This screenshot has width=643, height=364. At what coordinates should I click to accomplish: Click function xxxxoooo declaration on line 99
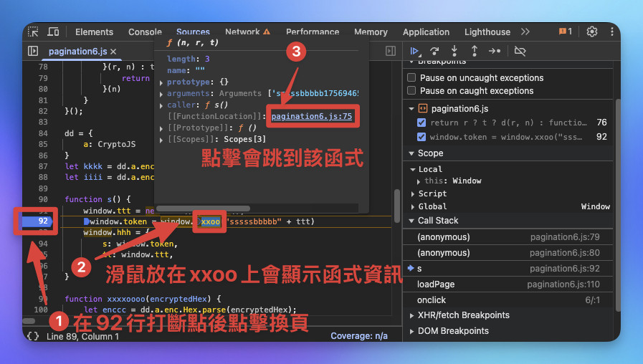(x=143, y=299)
